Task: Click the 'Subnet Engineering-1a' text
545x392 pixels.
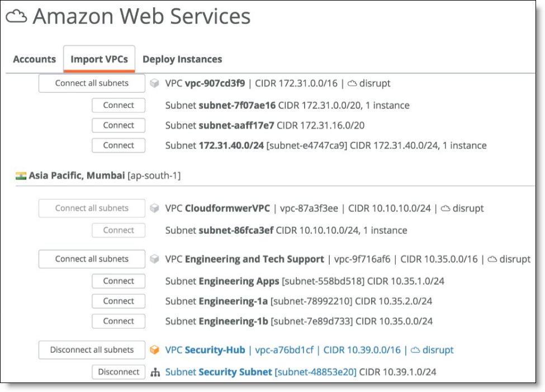Action: click(x=216, y=301)
